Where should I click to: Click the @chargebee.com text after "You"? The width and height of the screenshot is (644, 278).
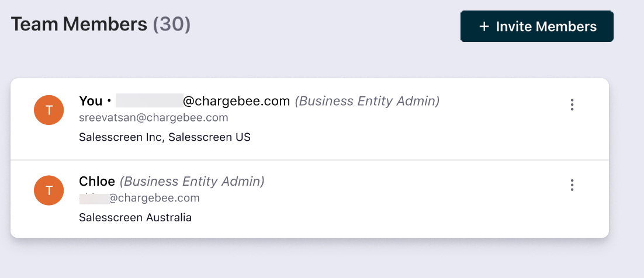237,102
